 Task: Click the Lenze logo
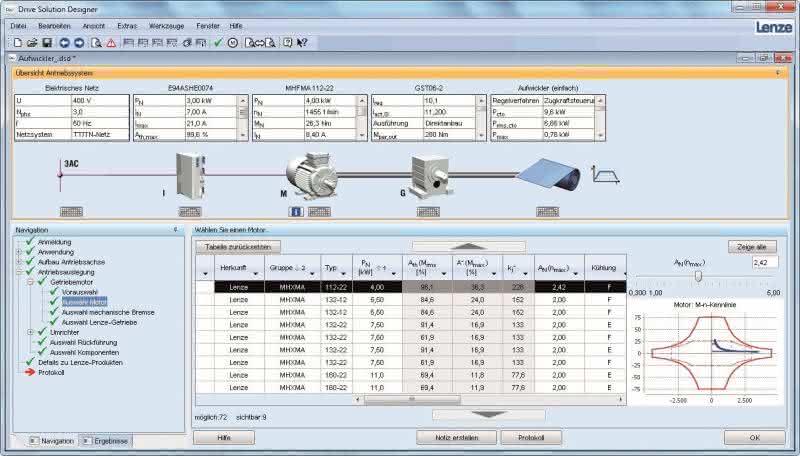(x=773, y=27)
